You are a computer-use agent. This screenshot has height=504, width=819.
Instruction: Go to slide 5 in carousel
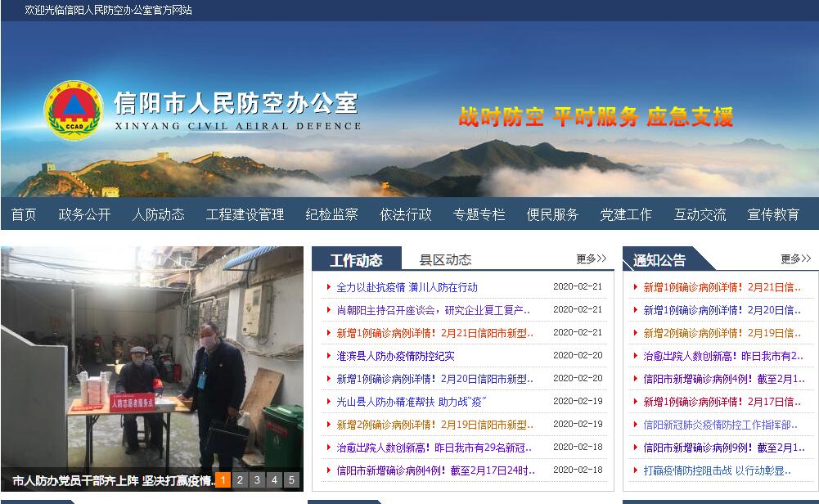(x=291, y=480)
